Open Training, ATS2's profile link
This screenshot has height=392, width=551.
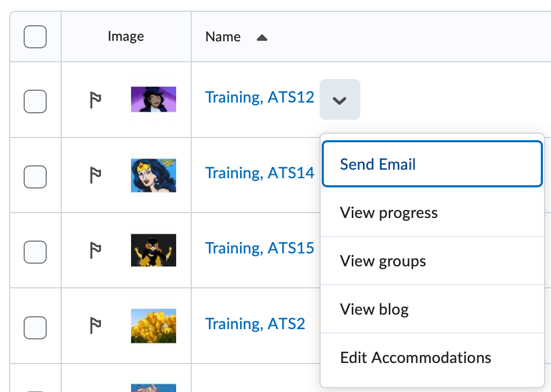(255, 323)
